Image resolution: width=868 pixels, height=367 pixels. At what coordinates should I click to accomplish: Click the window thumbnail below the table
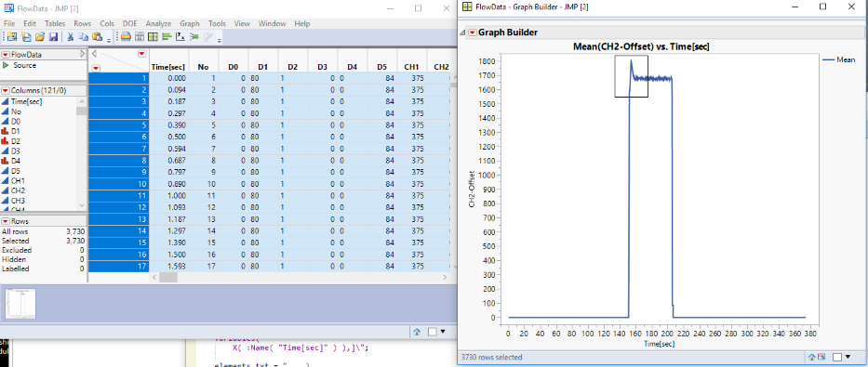coord(20,304)
